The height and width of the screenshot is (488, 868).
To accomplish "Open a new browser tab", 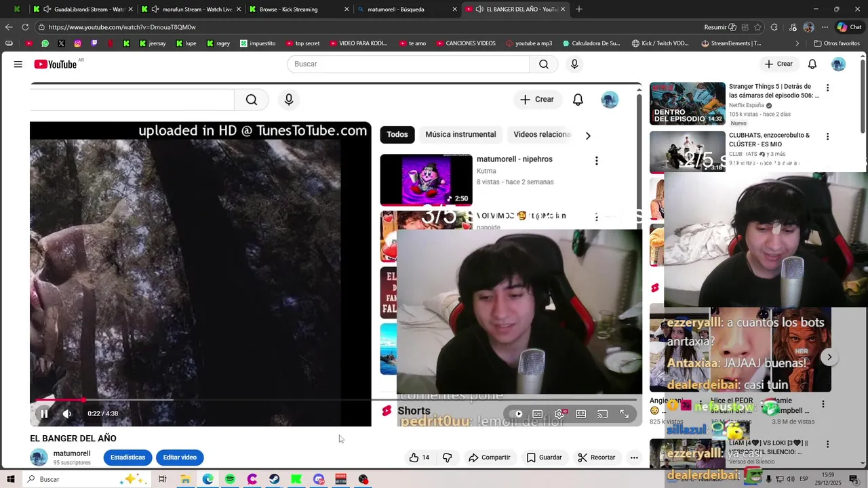I will pos(578,9).
